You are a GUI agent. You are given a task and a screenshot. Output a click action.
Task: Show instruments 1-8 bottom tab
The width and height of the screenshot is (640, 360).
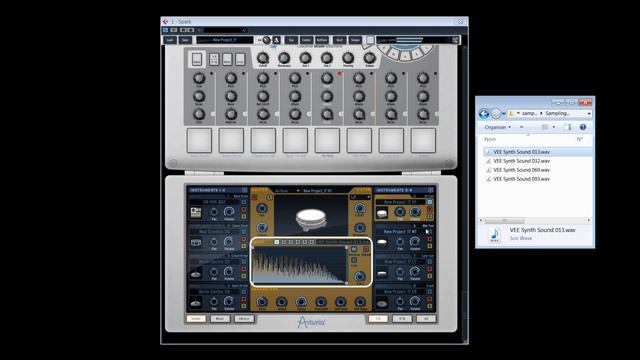pyautogui.click(x=378, y=319)
